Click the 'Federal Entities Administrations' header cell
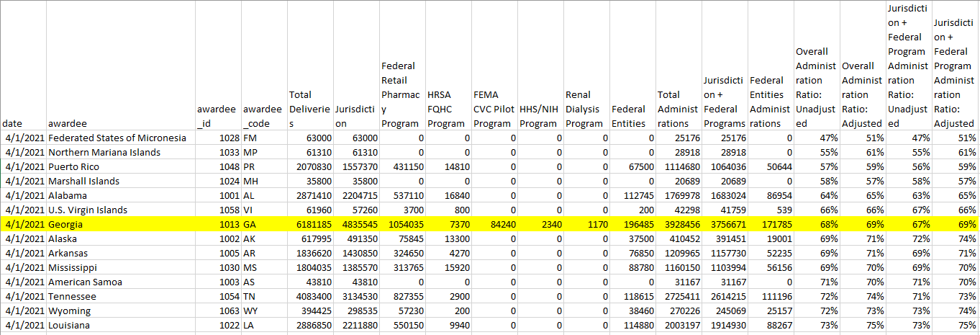This screenshot has width=980, height=335. pyautogui.click(x=770, y=66)
